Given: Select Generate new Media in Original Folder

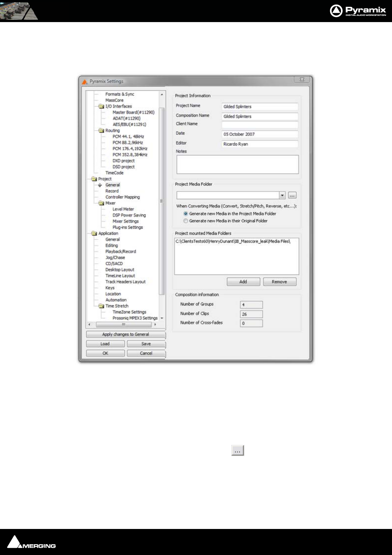Looking at the screenshot, I should [x=186, y=221].
